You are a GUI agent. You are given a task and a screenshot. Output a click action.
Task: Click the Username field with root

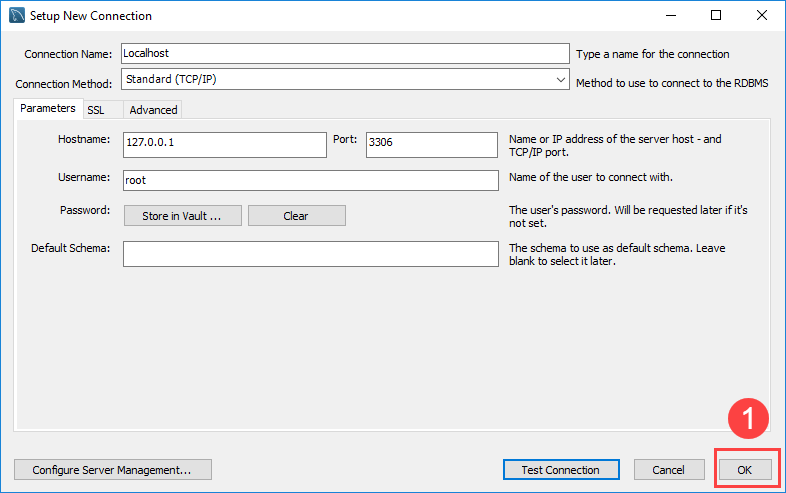[x=310, y=180]
